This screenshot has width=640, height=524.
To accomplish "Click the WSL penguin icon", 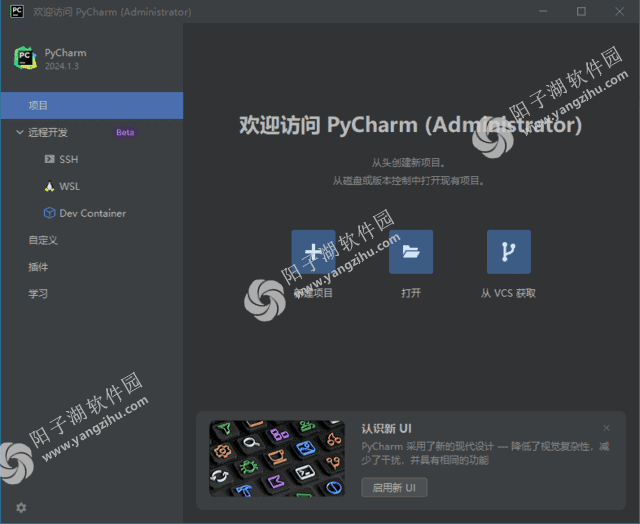I will (x=49, y=186).
